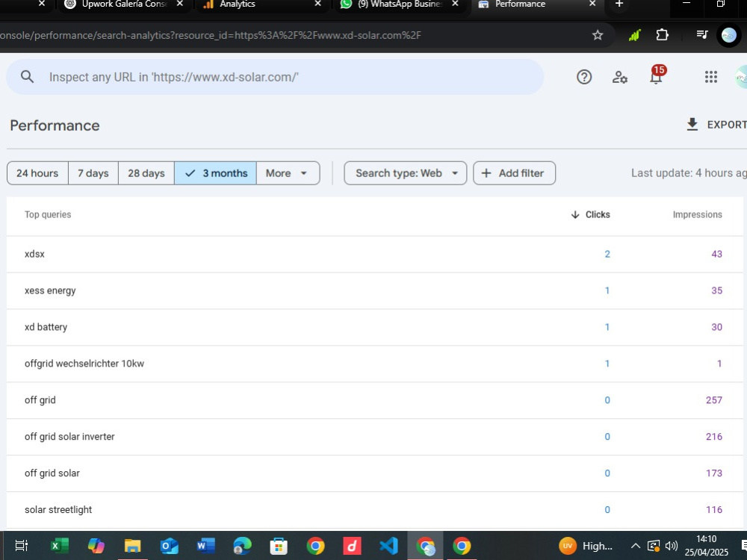Close the Analytics tab

pyautogui.click(x=317, y=4)
